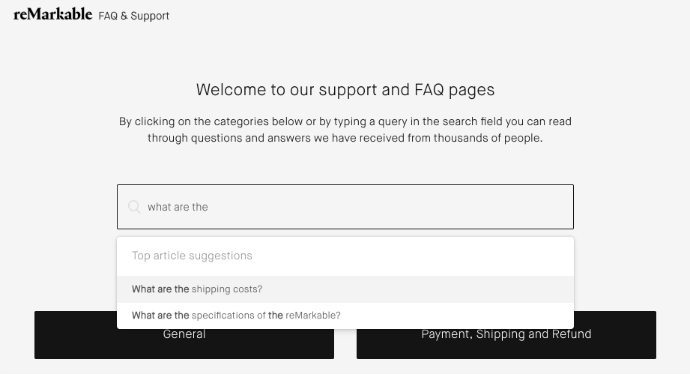Place cursor after typed text "what are the"
This screenshot has width=690, height=374.
209,207
